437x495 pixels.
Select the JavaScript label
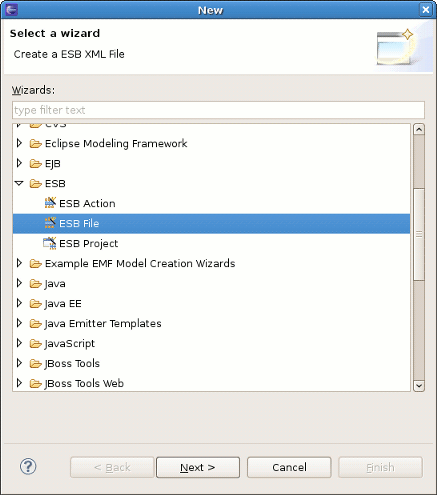[70, 344]
